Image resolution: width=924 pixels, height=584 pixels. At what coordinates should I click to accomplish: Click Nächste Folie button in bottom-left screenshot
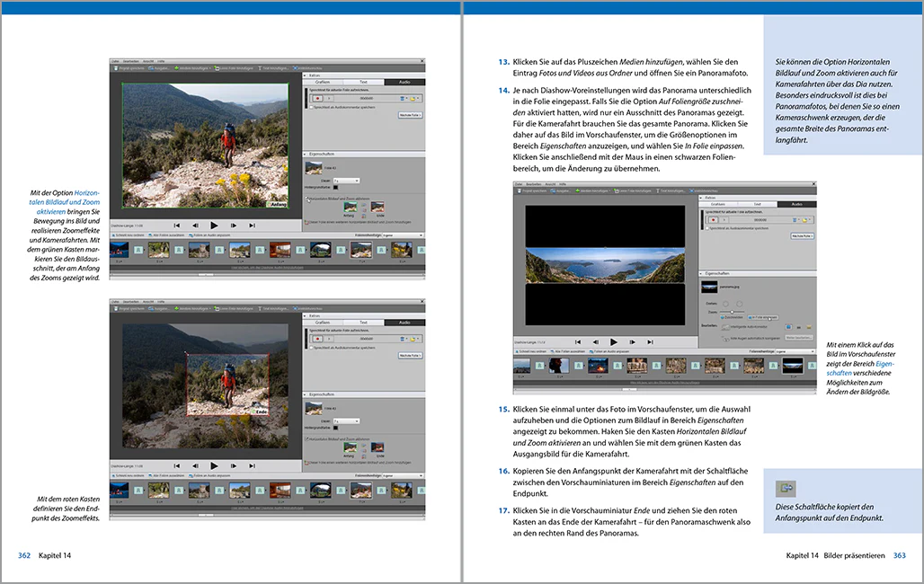(x=410, y=356)
